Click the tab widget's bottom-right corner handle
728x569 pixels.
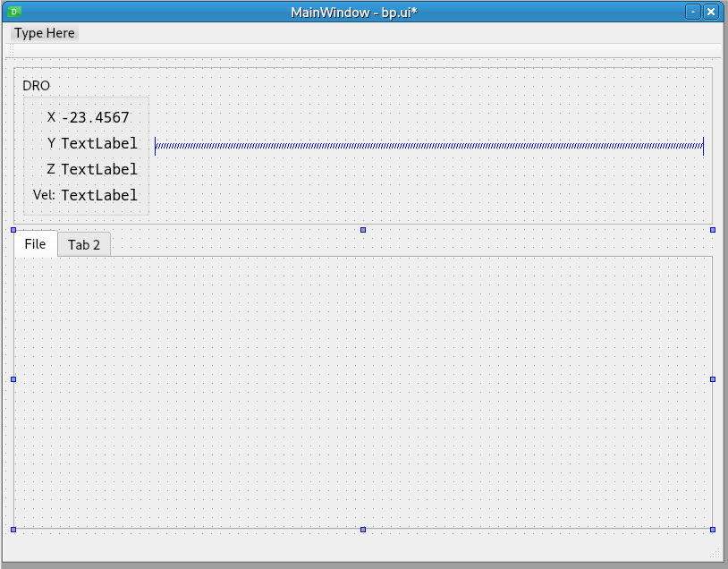click(713, 530)
